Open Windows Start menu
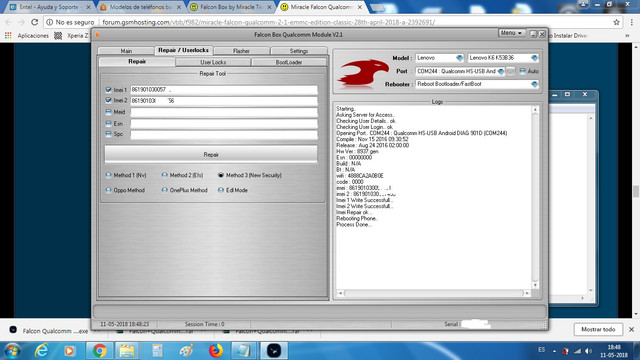 (12, 351)
